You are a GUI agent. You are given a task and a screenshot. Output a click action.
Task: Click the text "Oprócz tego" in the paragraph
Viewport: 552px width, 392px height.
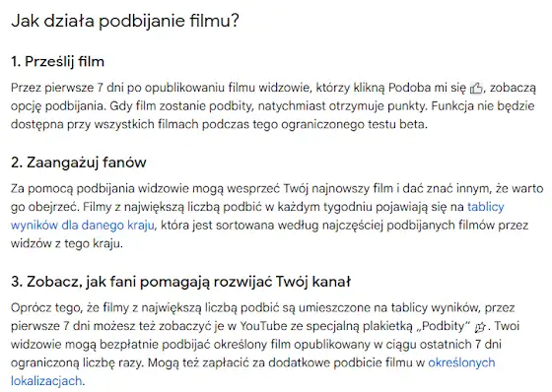[x=47, y=308]
